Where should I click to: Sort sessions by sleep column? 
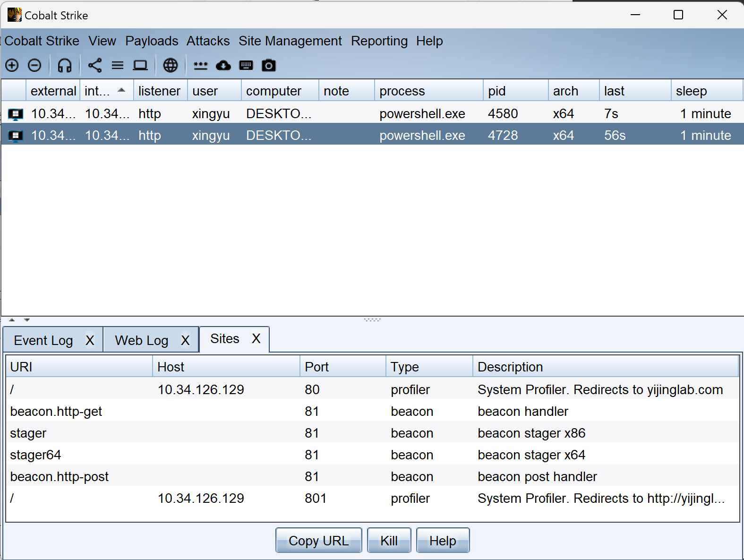[x=707, y=91]
